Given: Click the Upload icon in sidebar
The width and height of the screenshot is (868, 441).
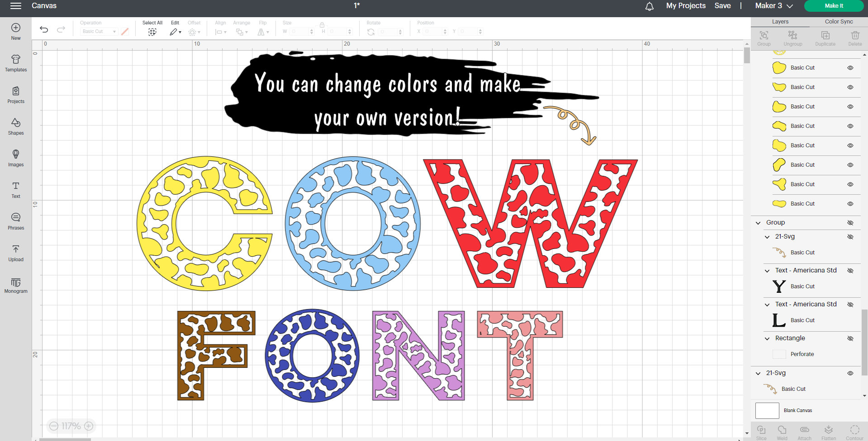Looking at the screenshot, I should (x=15, y=253).
